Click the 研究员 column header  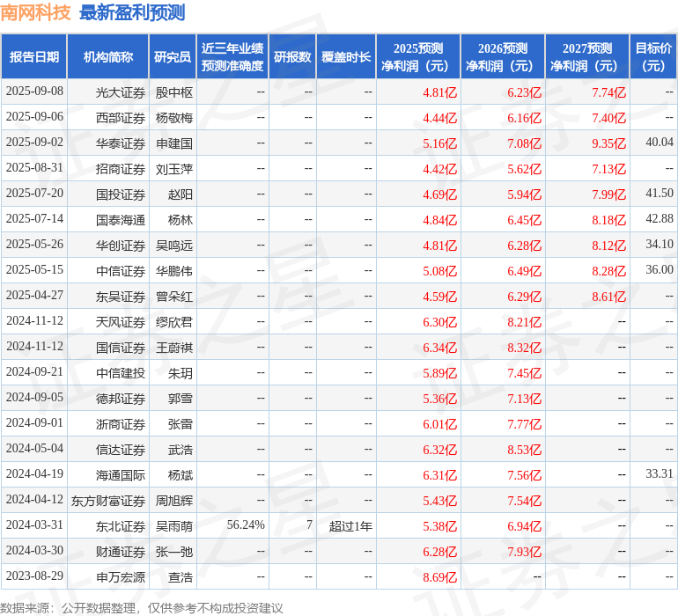[172, 57]
